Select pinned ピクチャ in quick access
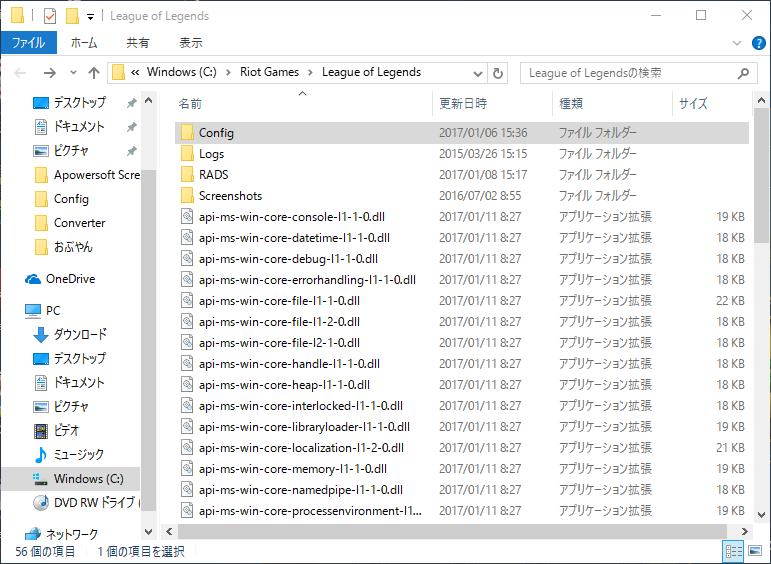Screen dimensions: 771x564 tap(71, 150)
